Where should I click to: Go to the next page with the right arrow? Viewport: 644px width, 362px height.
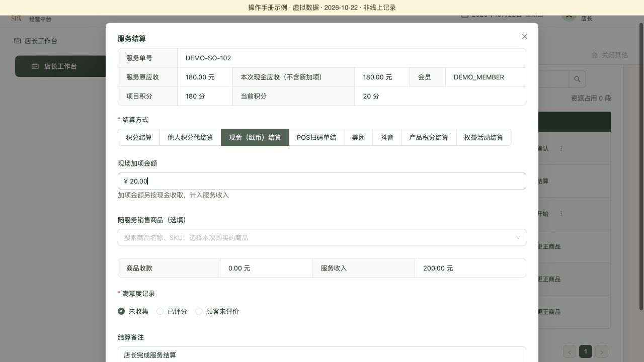[x=602, y=351]
